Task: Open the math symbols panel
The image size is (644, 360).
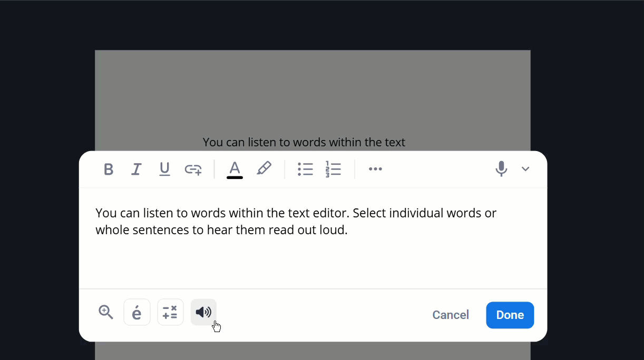Action: tap(170, 313)
